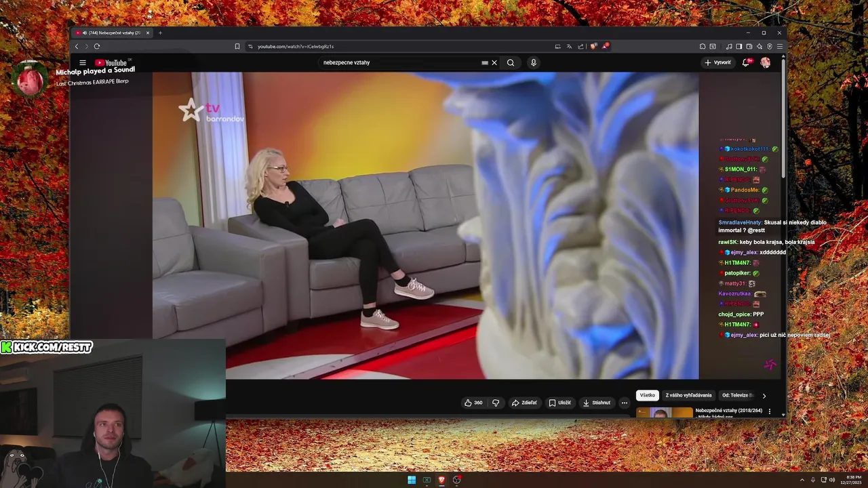
Task: Click the YouTube search magnifier button
Action: 511,62
